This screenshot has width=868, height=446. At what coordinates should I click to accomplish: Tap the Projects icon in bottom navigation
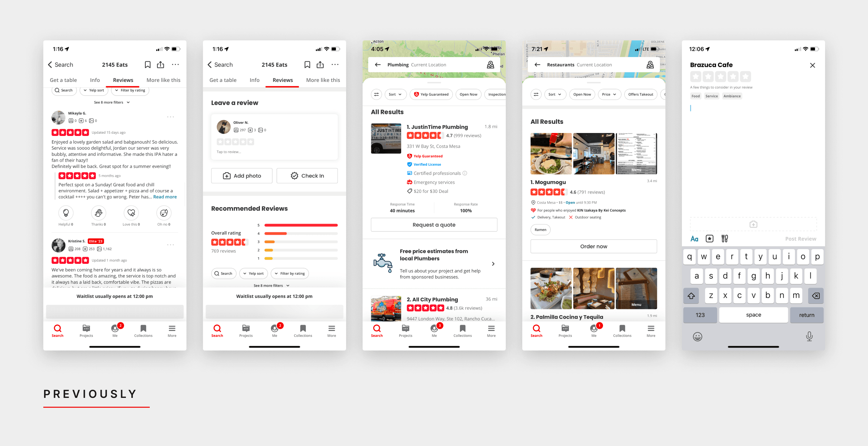(86, 330)
